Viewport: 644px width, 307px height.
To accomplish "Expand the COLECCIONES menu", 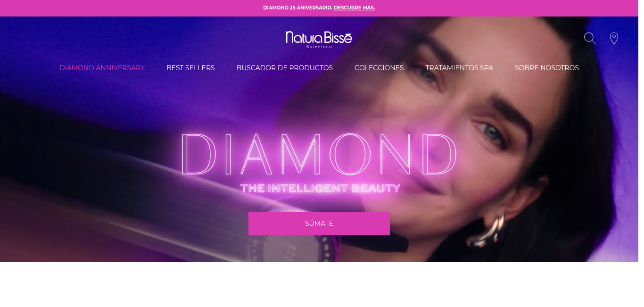I will (x=379, y=68).
